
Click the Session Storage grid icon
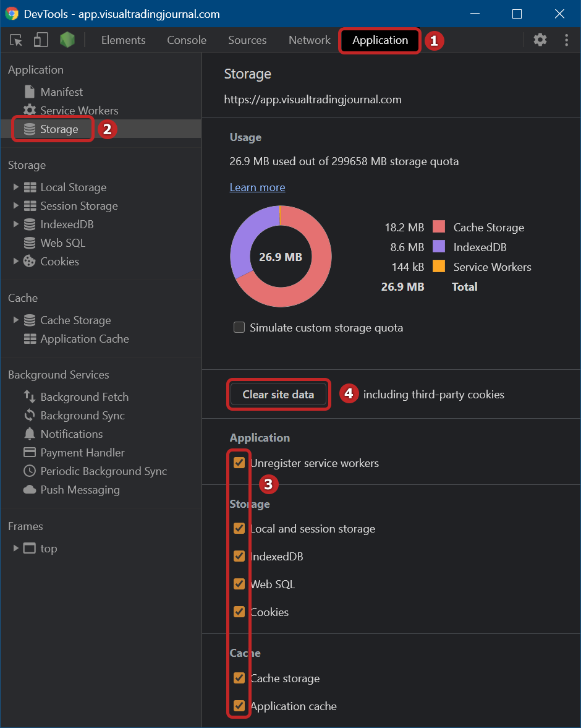(30, 206)
